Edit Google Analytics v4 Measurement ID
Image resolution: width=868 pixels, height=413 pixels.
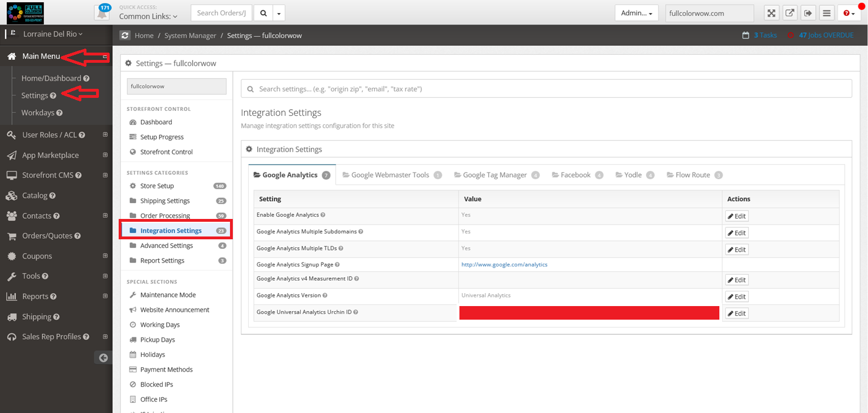(x=737, y=280)
